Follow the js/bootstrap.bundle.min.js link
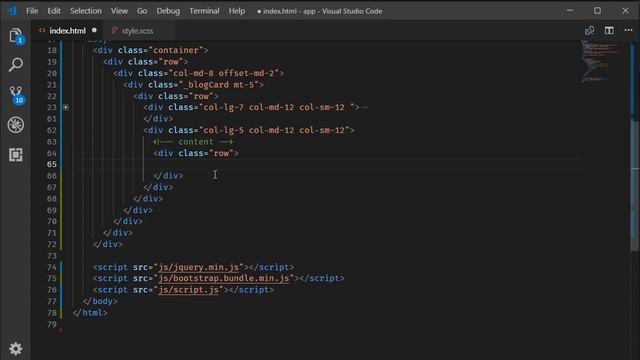This screenshot has width=640, height=360. (224, 278)
